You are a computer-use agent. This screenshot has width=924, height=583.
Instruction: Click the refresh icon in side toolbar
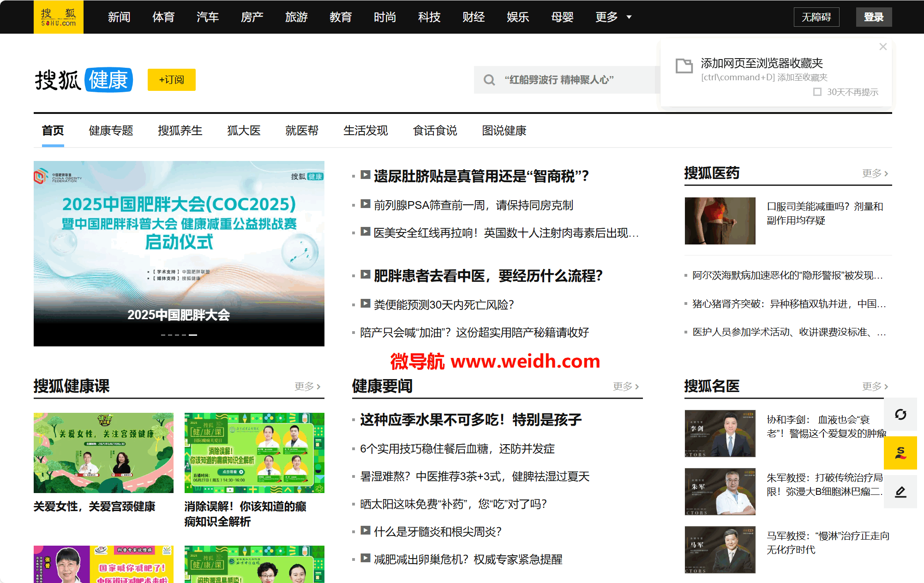(900, 414)
